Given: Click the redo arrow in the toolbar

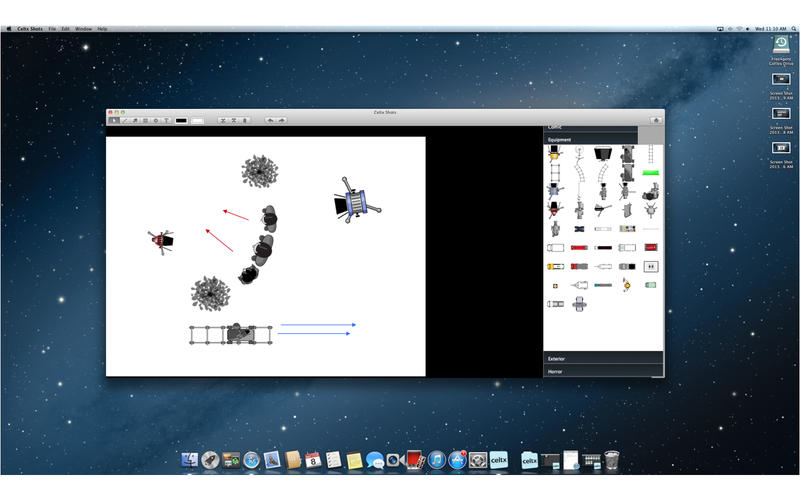Looking at the screenshot, I should (x=281, y=120).
